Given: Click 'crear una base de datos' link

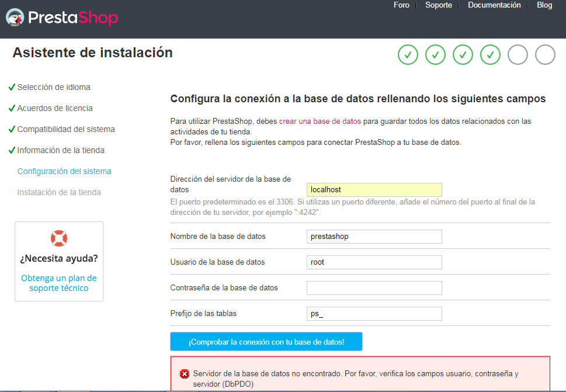Looking at the screenshot, I should point(320,122).
